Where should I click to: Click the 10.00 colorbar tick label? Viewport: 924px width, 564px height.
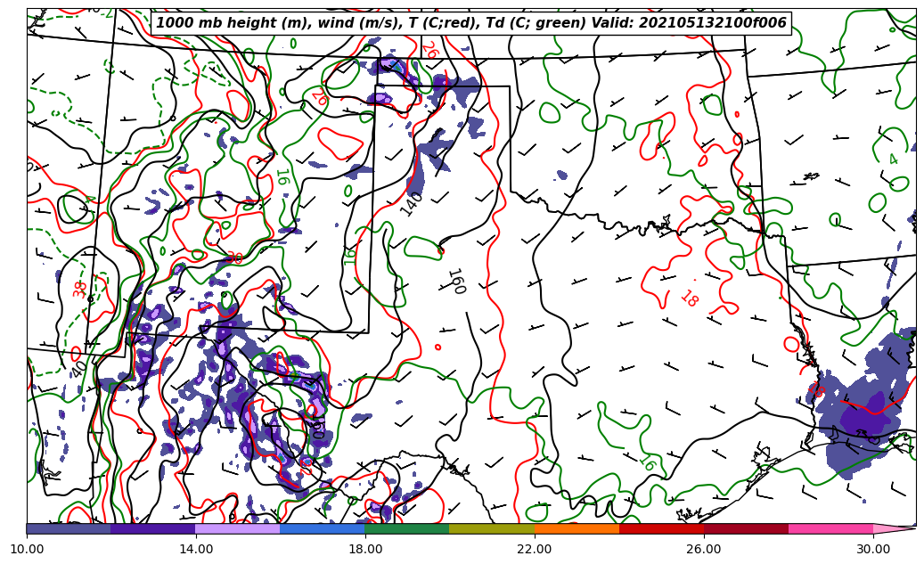(27, 549)
